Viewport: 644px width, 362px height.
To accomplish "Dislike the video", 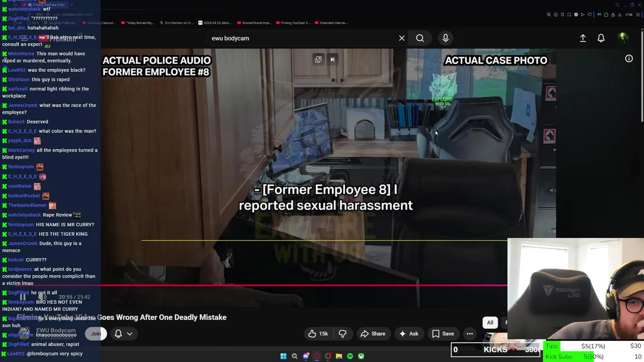I will click(343, 334).
